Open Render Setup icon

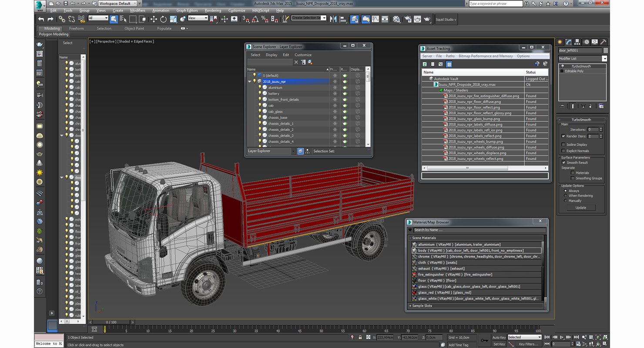pyautogui.click(x=408, y=19)
